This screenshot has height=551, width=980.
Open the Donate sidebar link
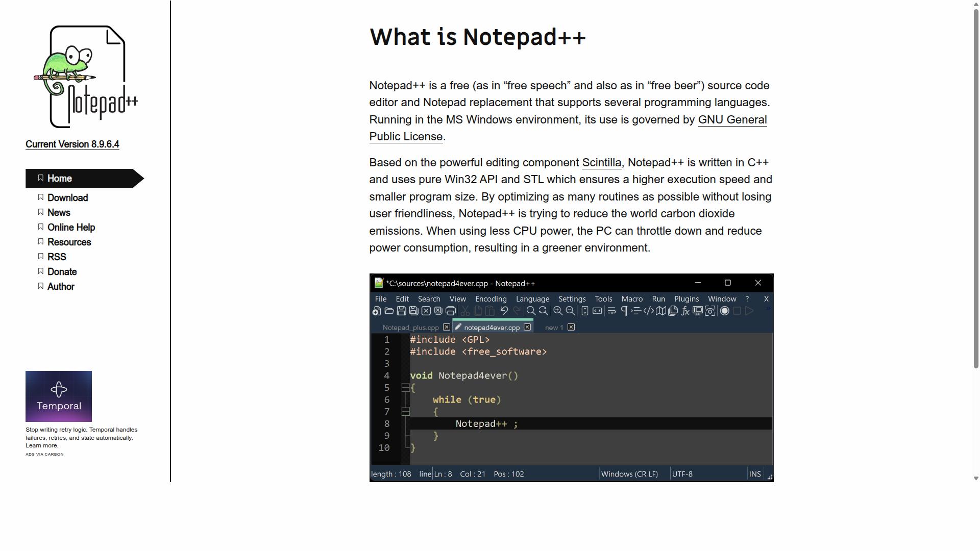click(62, 272)
